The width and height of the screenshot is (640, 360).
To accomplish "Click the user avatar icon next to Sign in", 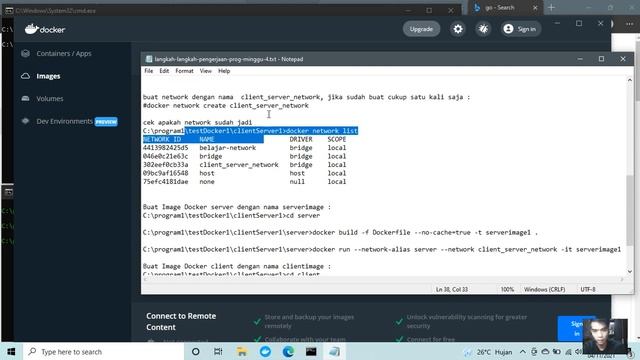I will tap(508, 29).
